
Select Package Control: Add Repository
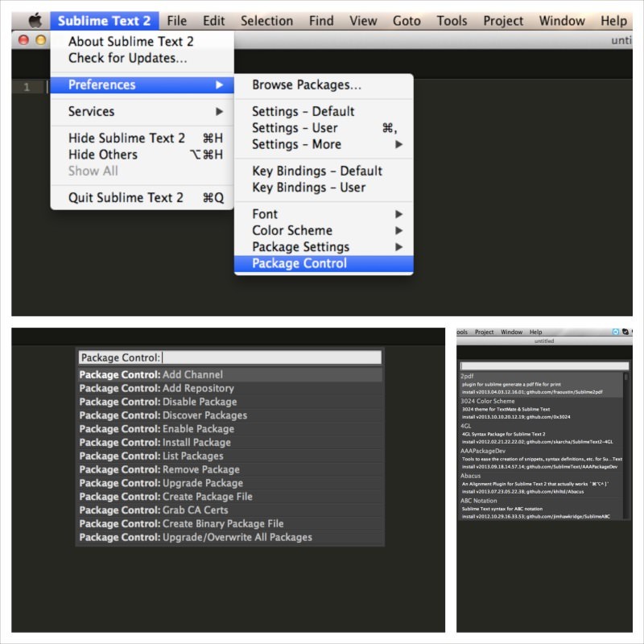coord(230,388)
